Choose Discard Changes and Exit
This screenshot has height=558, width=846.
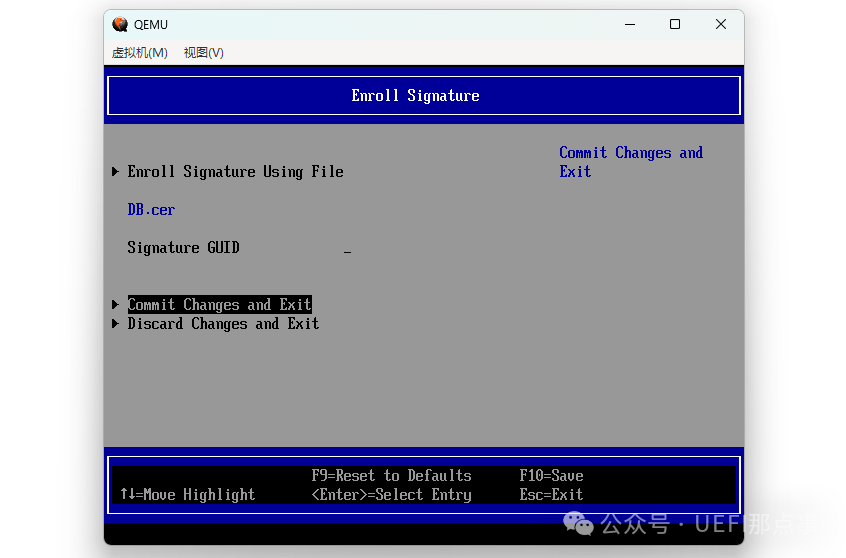[223, 324]
